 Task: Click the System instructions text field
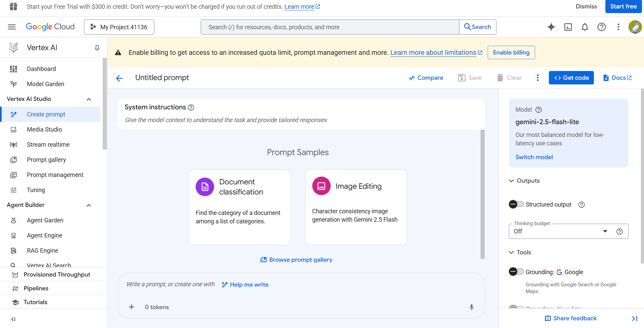pos(301,120)
